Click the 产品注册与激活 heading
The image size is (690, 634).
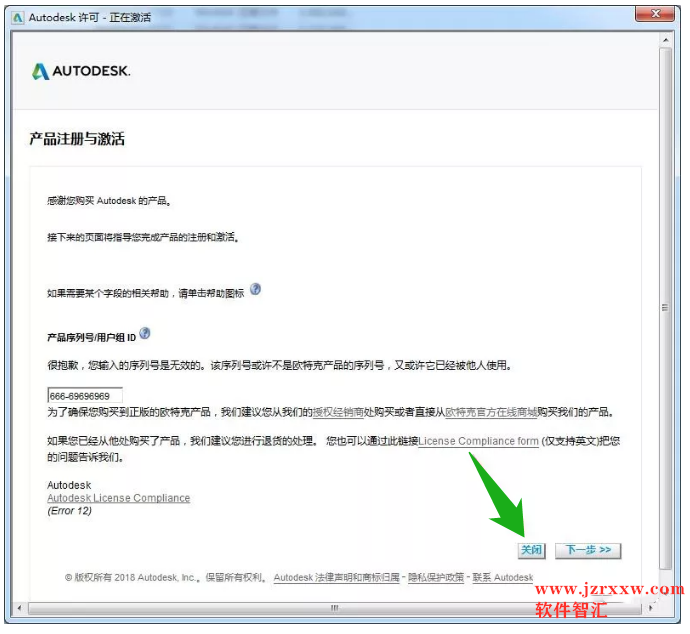(x=77, y=139)
